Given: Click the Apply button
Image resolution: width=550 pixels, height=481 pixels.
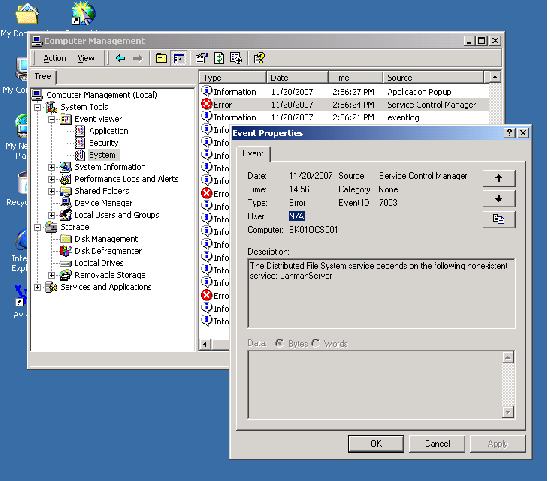Looking at the screenshot, I should [x=497, y=444].
